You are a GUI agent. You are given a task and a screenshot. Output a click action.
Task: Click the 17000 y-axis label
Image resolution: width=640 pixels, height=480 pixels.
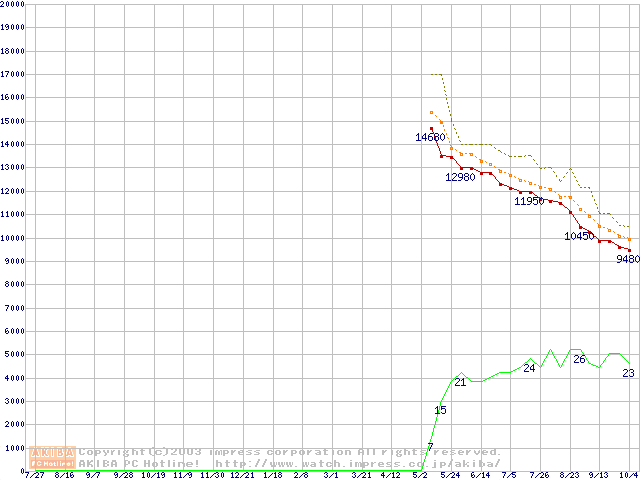[x=12, y=74]
